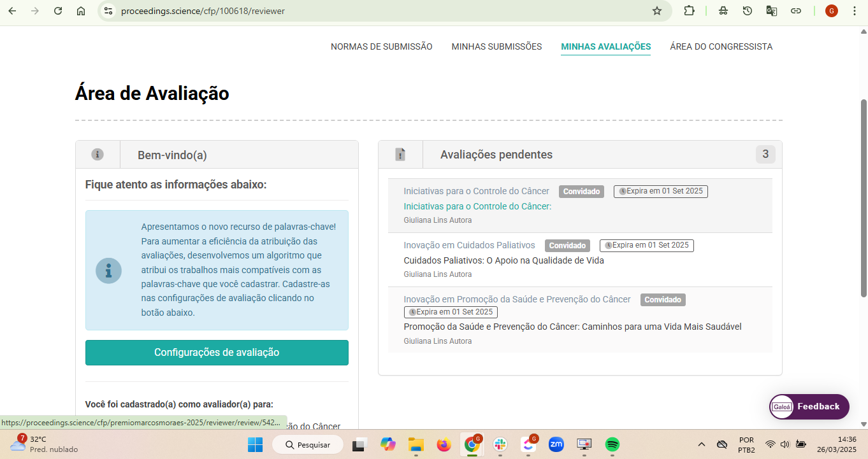Click expiry tag under Inovação em Promoção da Saúde
Screen dimensions: 868x459
tap(451, 312)
